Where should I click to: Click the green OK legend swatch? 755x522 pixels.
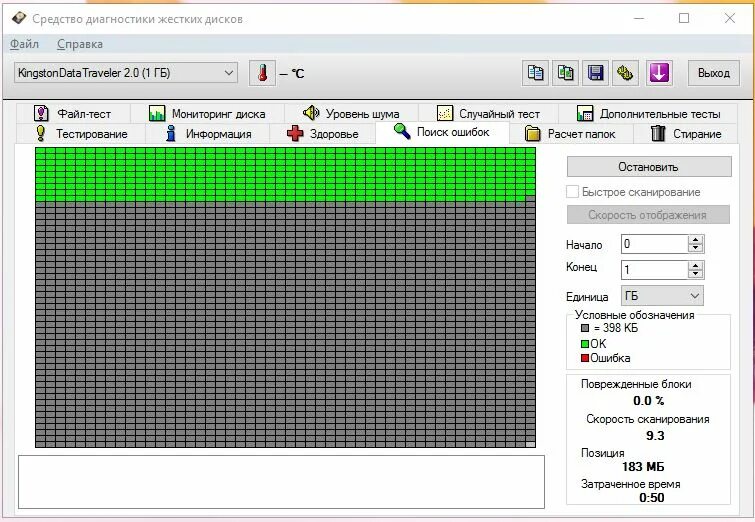(x=585, y=344)
